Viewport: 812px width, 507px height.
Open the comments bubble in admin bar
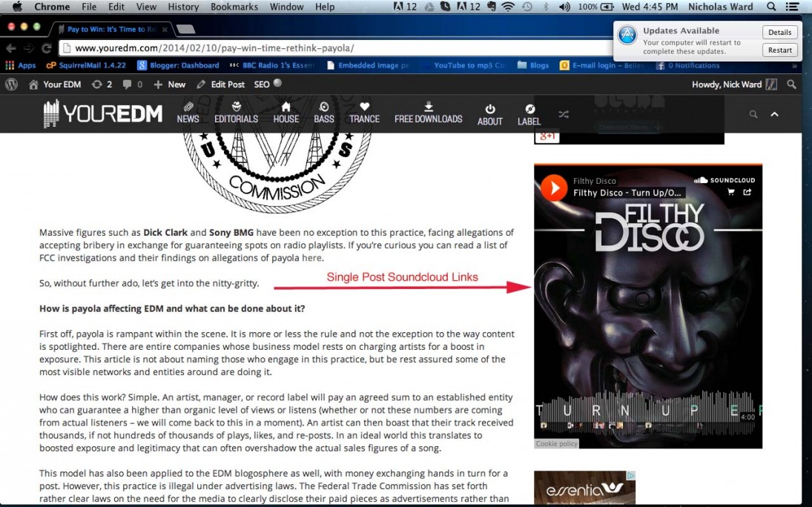pos(131,84)
